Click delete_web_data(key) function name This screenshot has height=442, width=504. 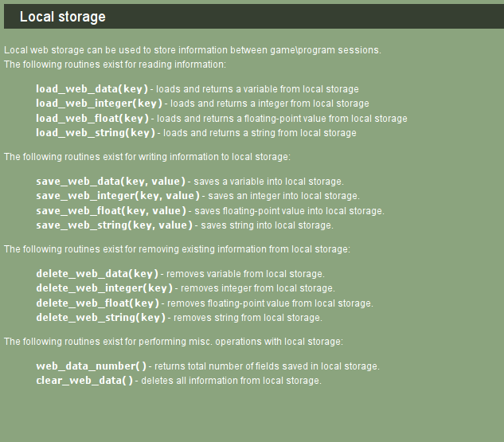coord(97,274)
